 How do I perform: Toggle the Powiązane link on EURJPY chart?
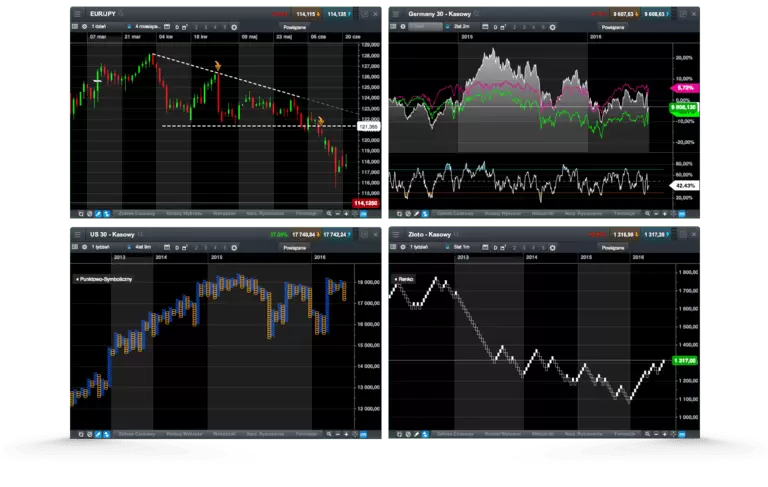(294, 28)
